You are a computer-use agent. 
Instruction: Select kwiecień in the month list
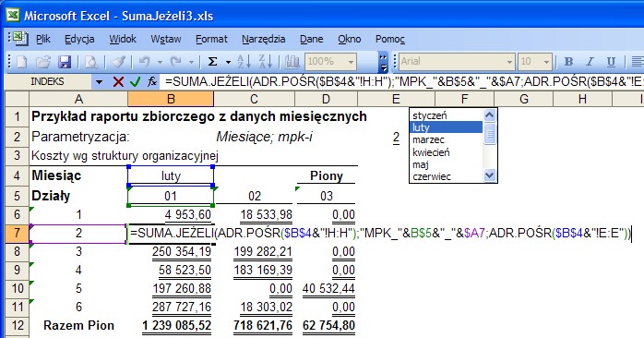click(x=447, y=152)
